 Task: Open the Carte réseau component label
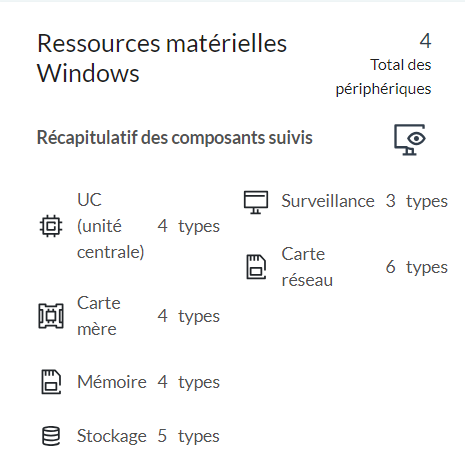tap(307, 267)
